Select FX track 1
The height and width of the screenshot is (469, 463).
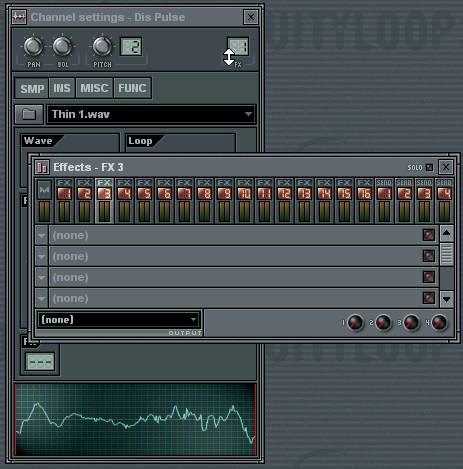click(64, 201)
